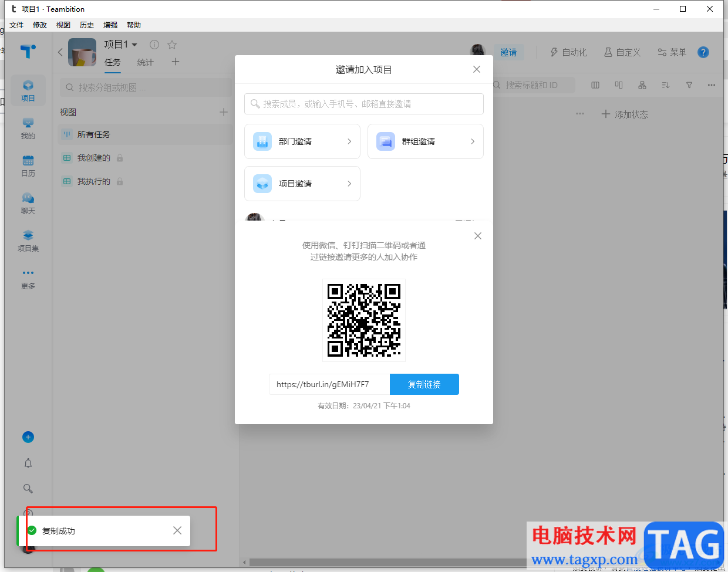Click the invitation link text field
Screen dimensions: 728x572
pyautogui.click(x=329, y=384)
